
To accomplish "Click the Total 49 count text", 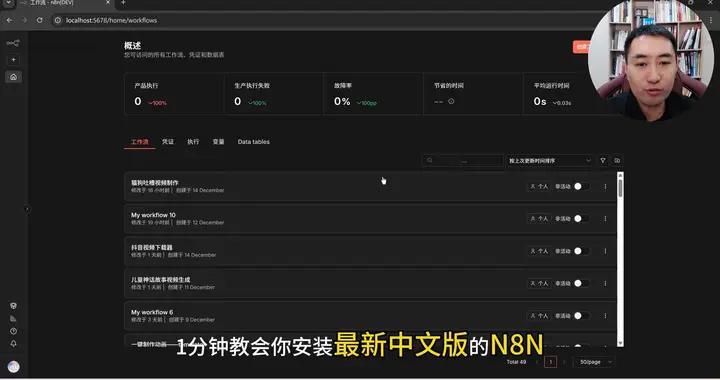I will pos(516,362).
